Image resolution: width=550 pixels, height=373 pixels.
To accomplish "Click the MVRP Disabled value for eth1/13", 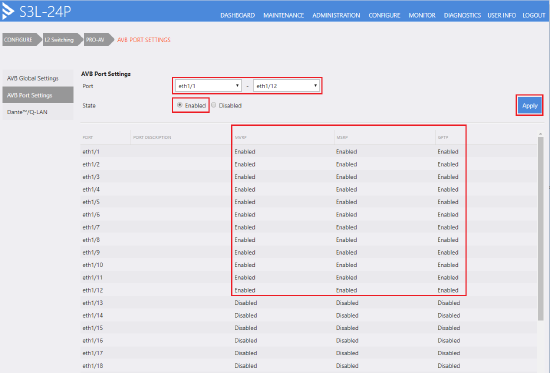I will [246, 302].
